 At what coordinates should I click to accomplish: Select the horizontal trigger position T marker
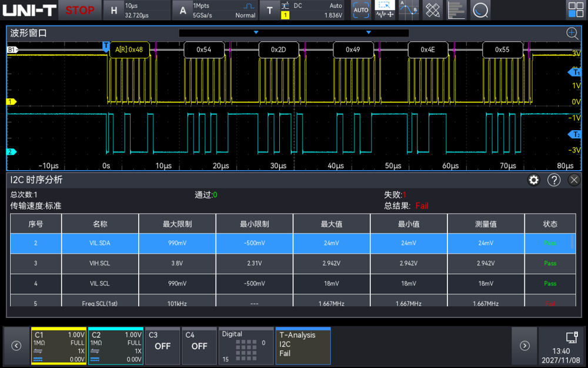pos(106,46)
